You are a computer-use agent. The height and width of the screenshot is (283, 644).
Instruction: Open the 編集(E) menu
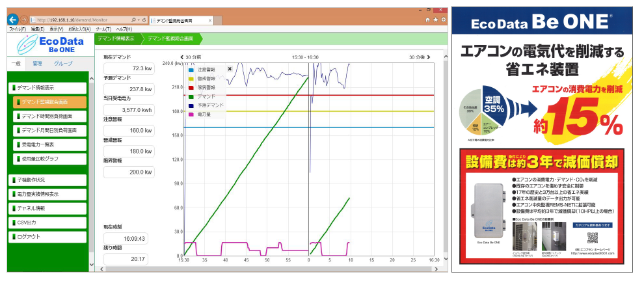(38, 29)
